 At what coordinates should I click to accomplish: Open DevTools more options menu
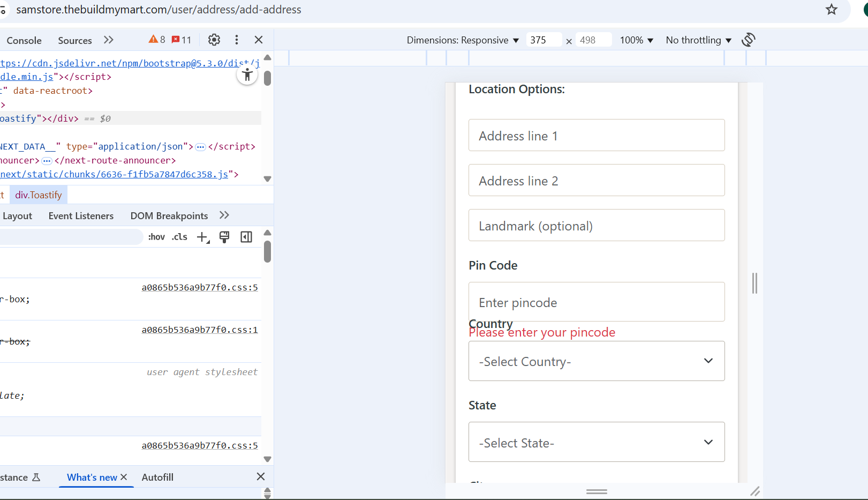pos(237,40)
